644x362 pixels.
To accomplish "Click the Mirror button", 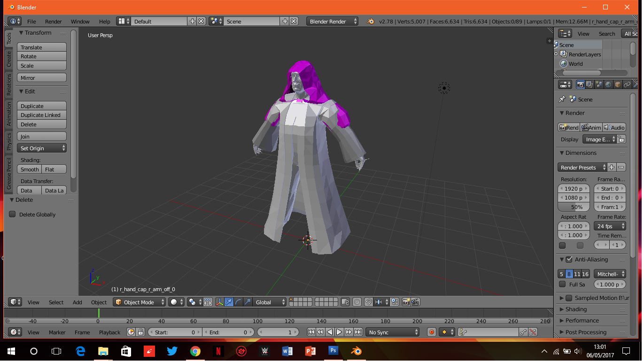I will 42,78.
